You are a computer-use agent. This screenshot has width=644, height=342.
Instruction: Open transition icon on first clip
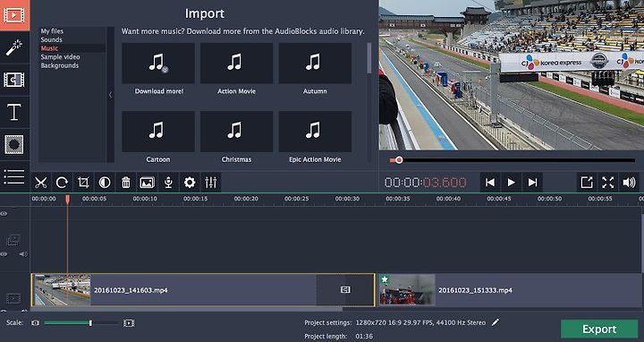pyautogui.click(x=346, y=290)
